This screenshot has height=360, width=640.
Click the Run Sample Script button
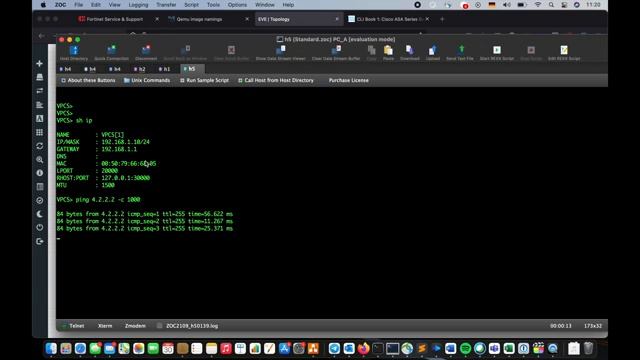204,80
